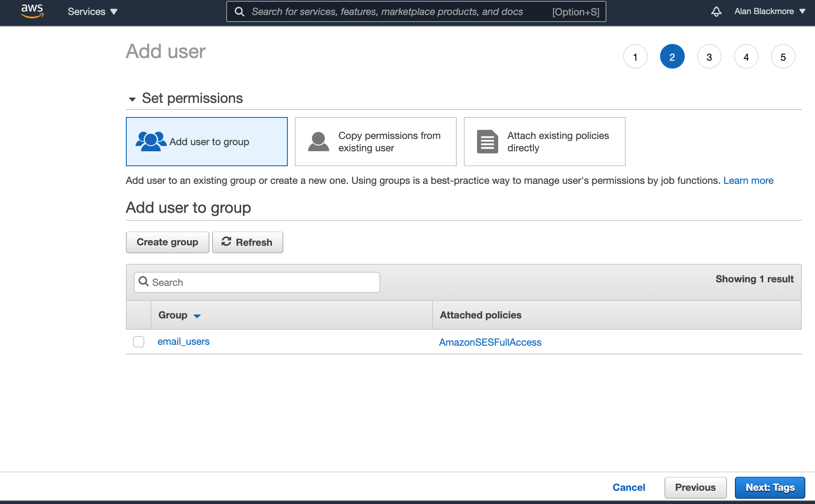Click the AWS home logo

click(x=32, y=11)
